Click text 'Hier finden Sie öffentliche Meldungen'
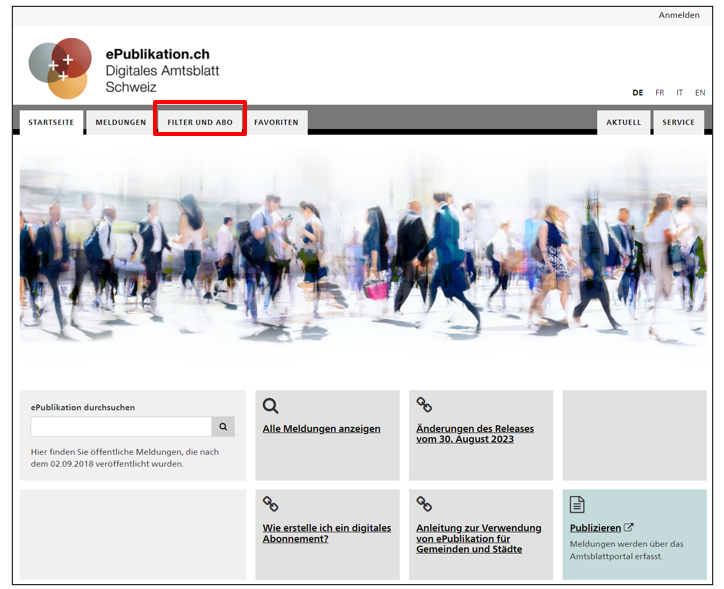Image resolution: width=724 pixels, height=589 pixels. pos(125,458)
